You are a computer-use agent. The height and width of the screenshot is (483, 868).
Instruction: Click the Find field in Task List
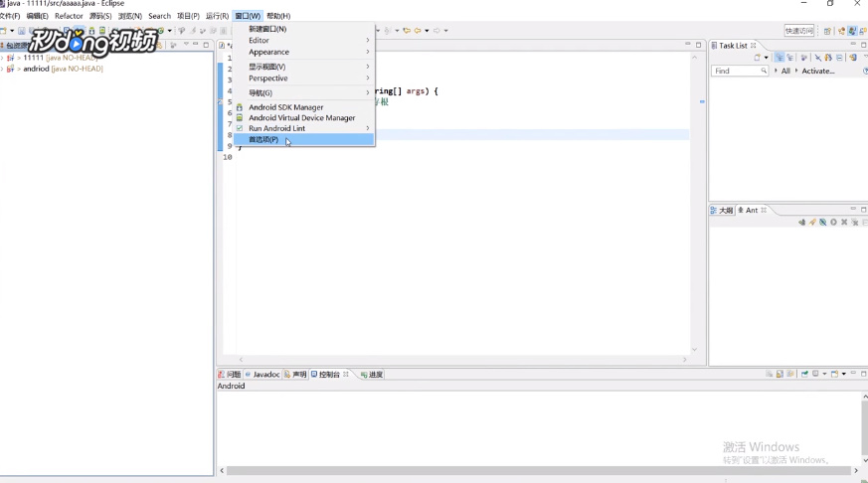740,71
